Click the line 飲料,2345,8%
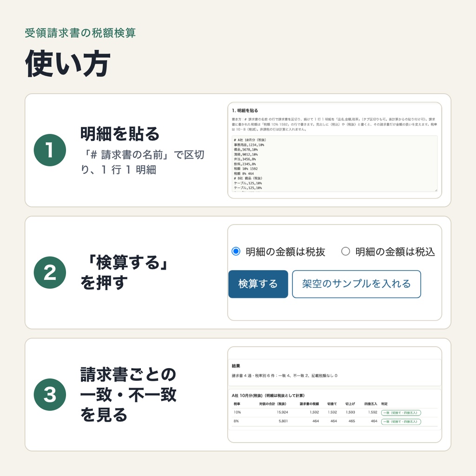This screenshot has width=476, height=476. [x=245, y=164]
